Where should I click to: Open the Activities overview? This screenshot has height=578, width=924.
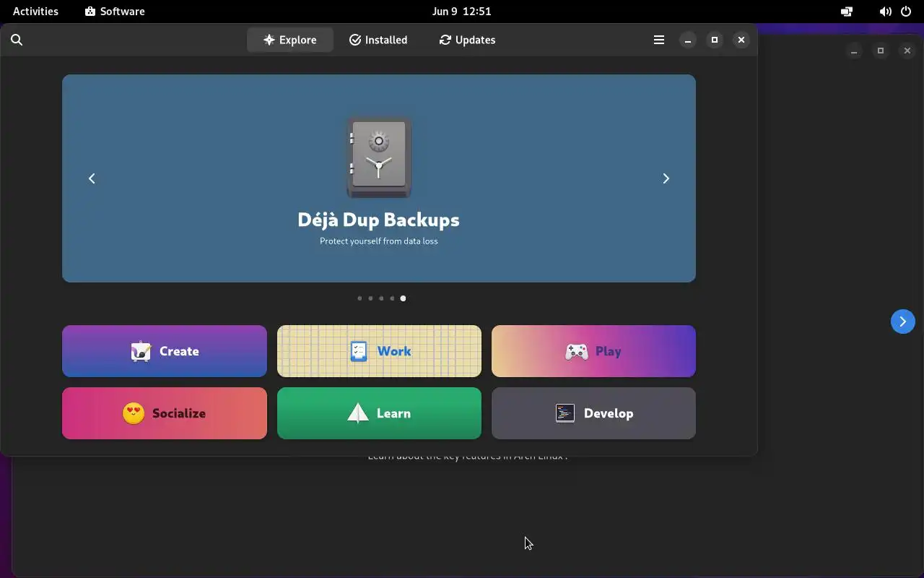pyautogui.click(x=35, y=11)
